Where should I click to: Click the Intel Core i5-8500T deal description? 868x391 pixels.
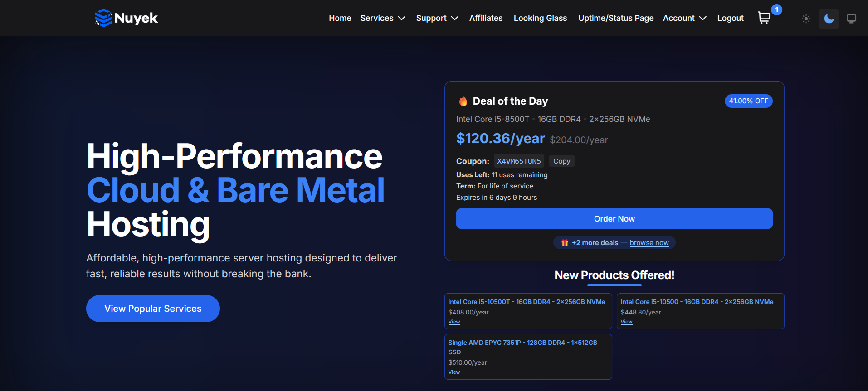tap(553, 119)
